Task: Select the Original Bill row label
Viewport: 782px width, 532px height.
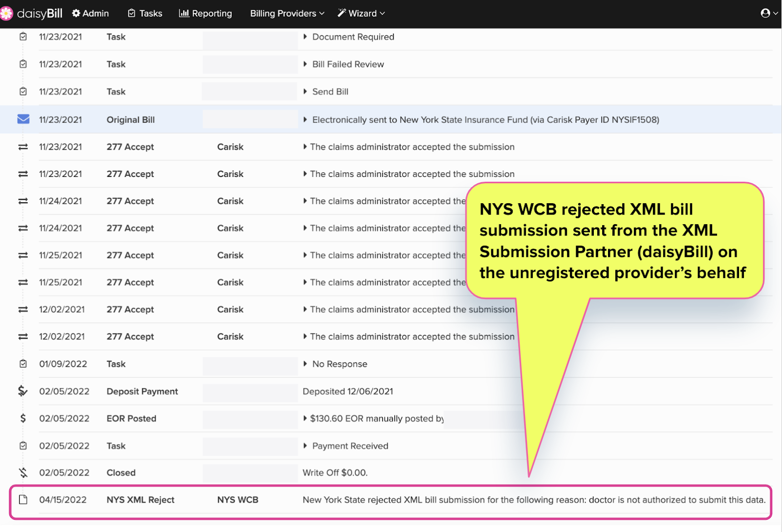Action: point(130,120)
